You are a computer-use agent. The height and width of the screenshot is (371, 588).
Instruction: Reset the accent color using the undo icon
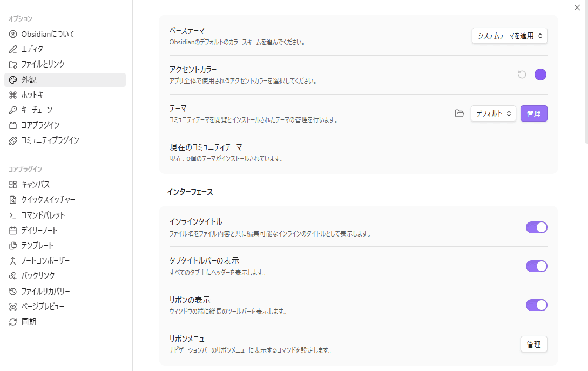tap(521, 75)
